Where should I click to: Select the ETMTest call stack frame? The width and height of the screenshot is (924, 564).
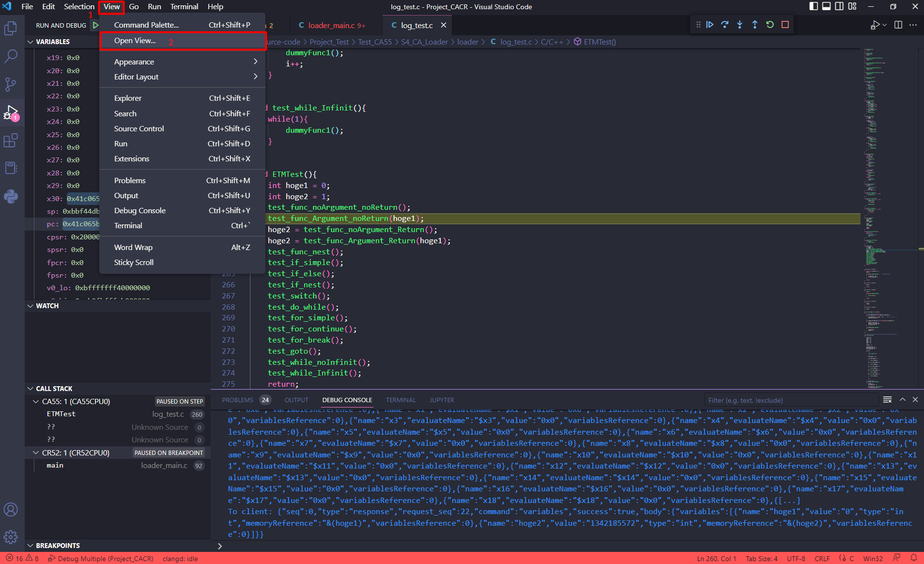click(61, 414)
